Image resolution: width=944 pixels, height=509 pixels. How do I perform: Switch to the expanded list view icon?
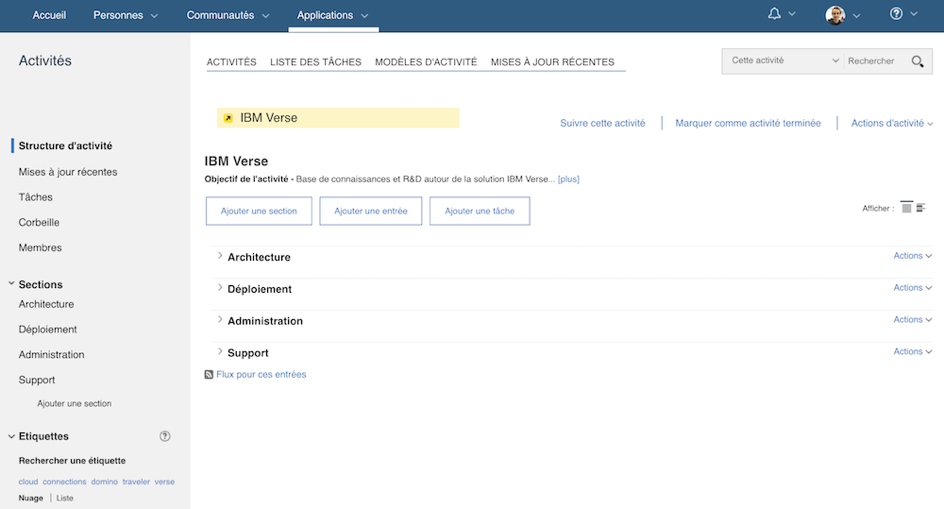[x=906, y=208]
